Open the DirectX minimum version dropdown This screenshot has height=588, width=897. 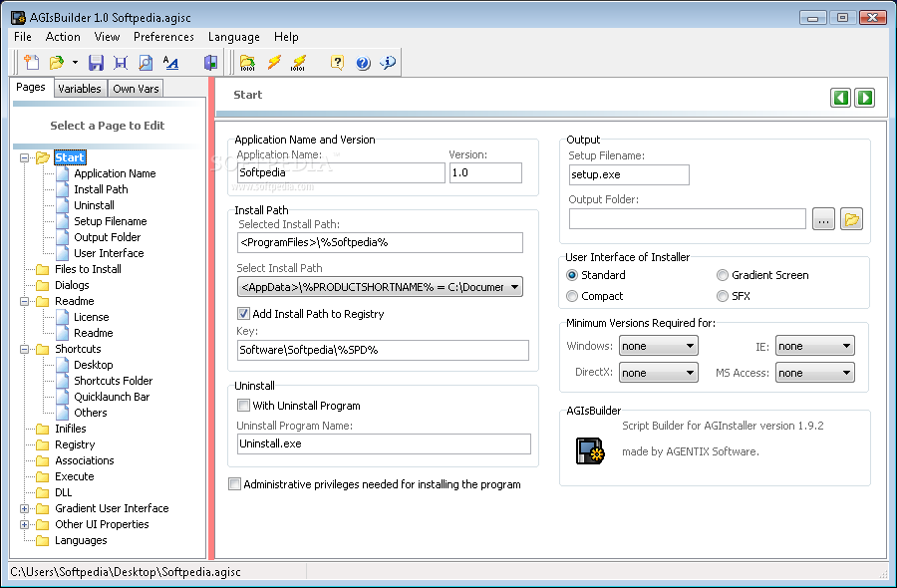(659, 373)
